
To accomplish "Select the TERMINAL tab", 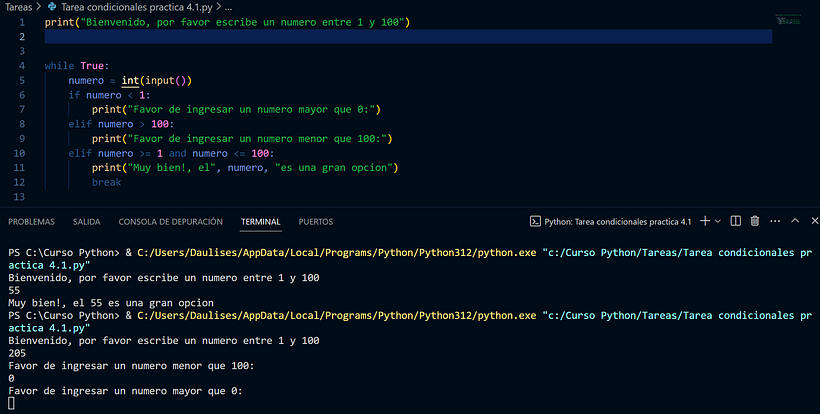I will pos(261,222).
